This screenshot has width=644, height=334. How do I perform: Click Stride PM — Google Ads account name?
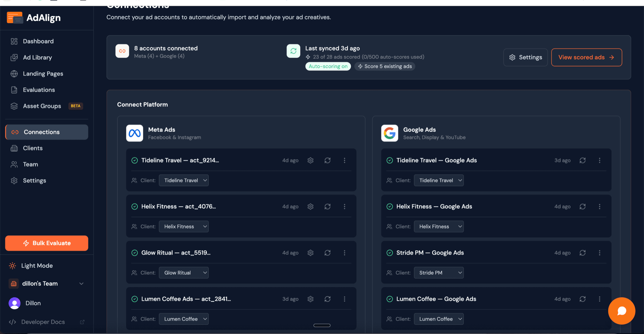click(x=430, y=253)
